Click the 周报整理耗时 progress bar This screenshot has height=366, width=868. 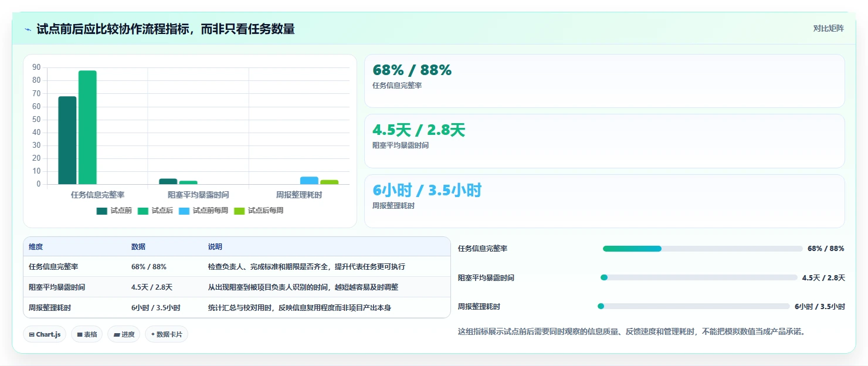tap(694, 306)
